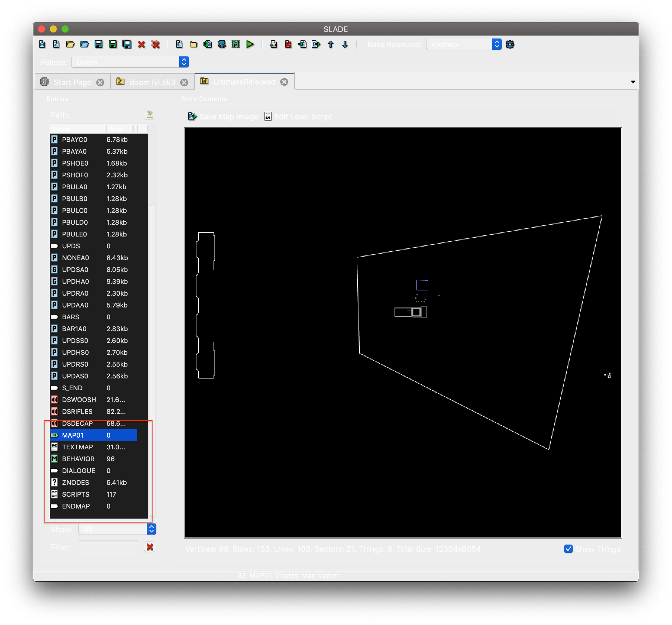Image resolution: width=672 pixels, height=625 pixels.
Task: Switch to the Start Page tab
Action: coord(72,82)
